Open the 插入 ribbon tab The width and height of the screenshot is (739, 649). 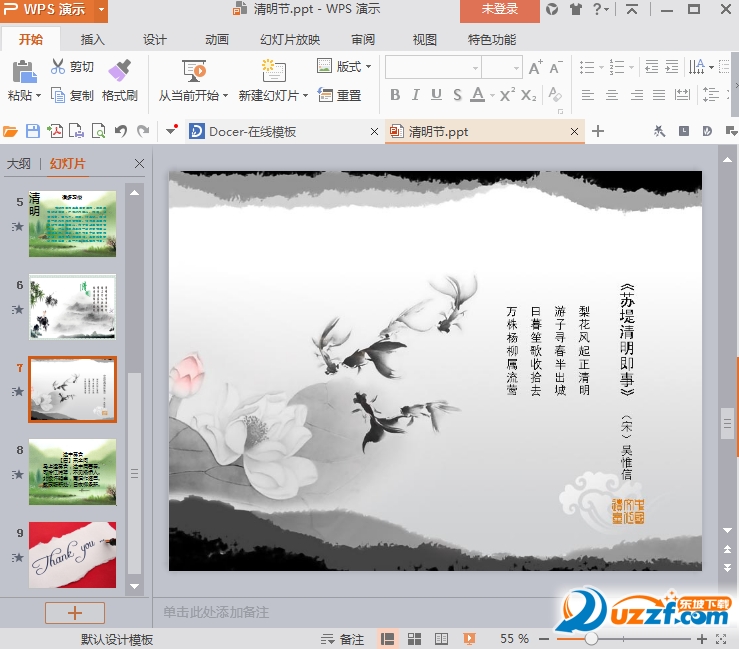point(93,40)
